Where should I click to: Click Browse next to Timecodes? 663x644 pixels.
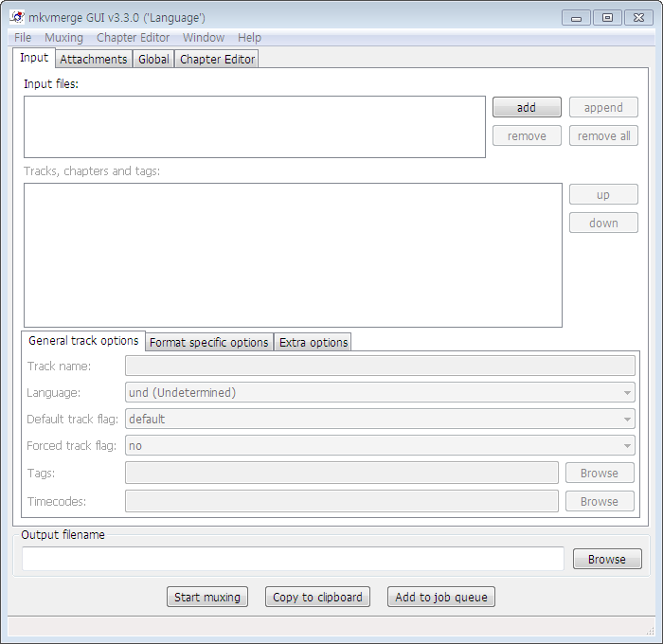click(x=600, y=501)
